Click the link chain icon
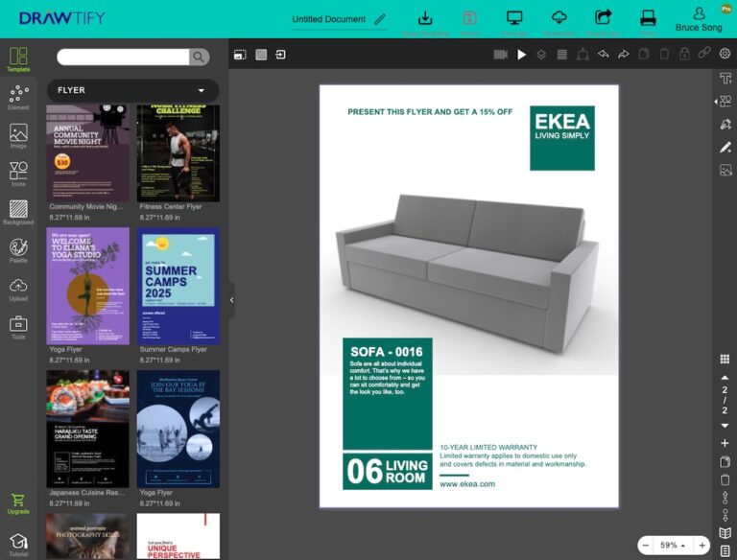Image resolution: width=737 pixels, height=560 pixels. click(x=704, y=53)
